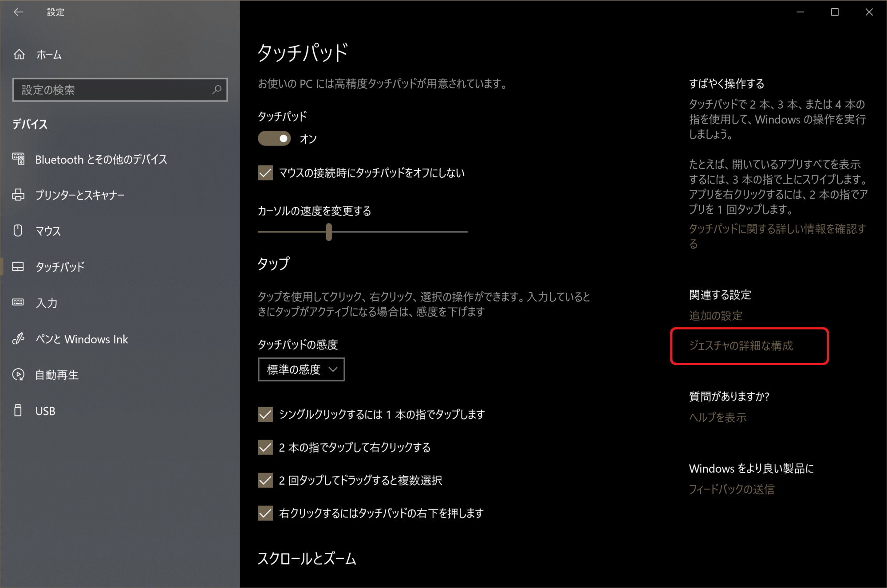Click the search magnifier icon
Screen dimensions: 887x588
217,90
